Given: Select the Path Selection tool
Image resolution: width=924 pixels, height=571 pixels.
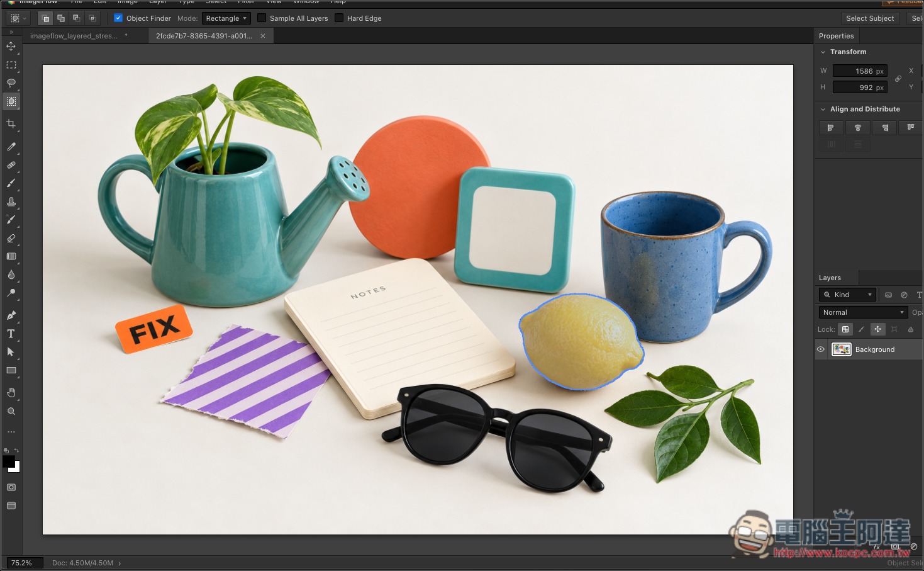Looking at the screenshot, I should pyautogui.click(x=11, y=352).
